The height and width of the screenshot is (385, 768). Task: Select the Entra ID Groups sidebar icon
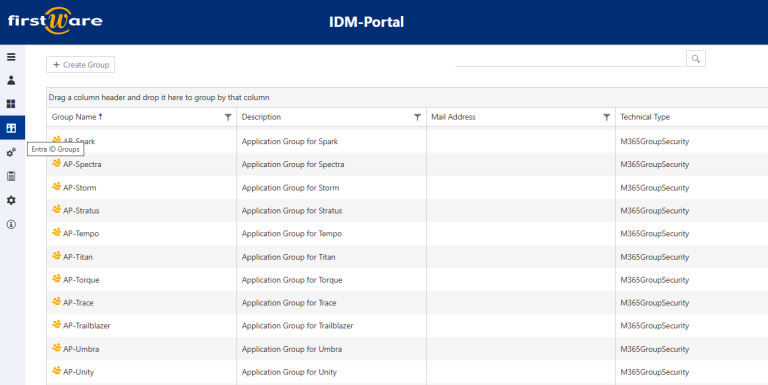tap(11, 128)
